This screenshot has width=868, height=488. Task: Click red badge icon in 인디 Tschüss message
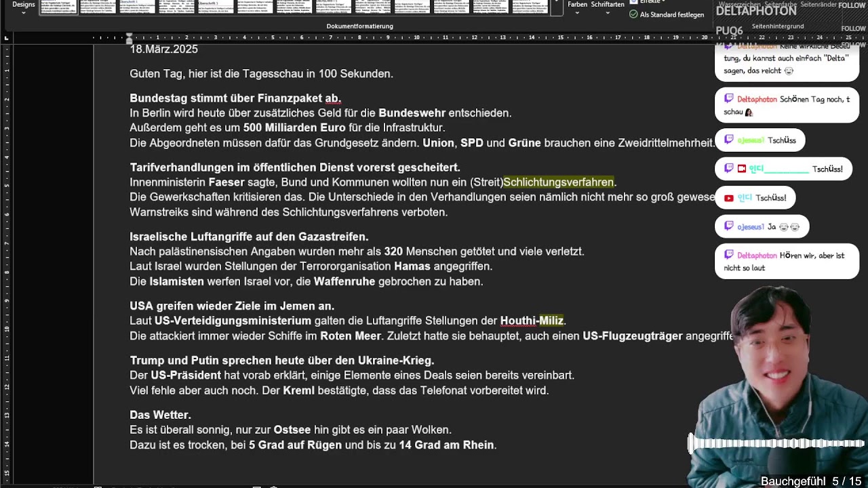(x=741, y=169)
